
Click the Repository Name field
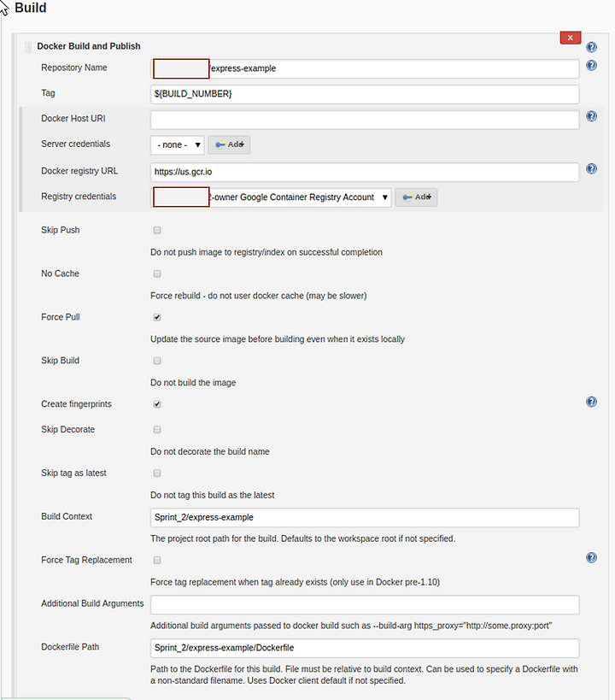click(x=365, y=68)
